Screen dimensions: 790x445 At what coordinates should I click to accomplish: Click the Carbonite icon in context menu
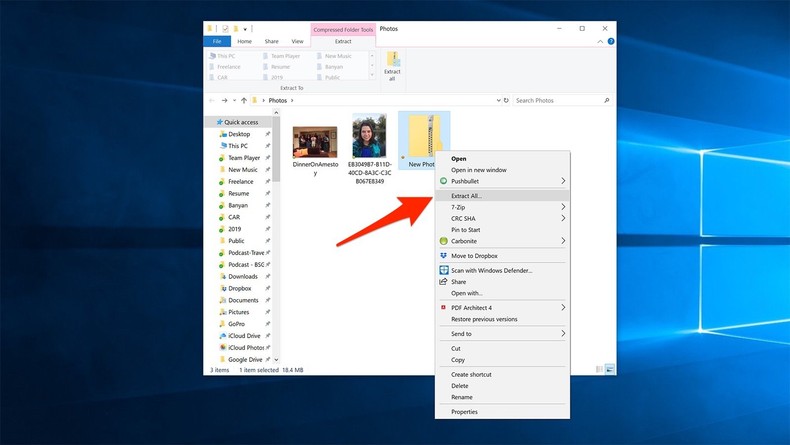(x=443, y=241)
